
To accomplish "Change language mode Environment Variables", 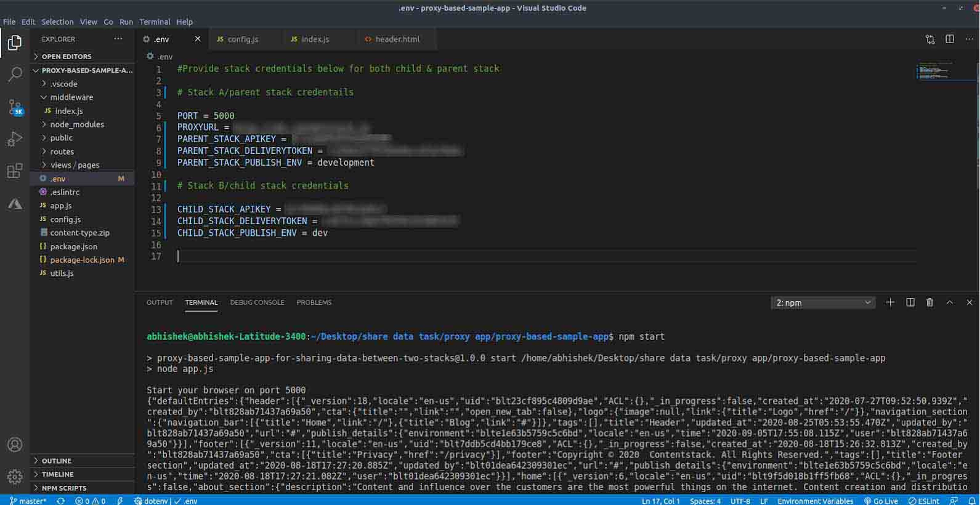I will pyautogui.click(x=815, y=501).
